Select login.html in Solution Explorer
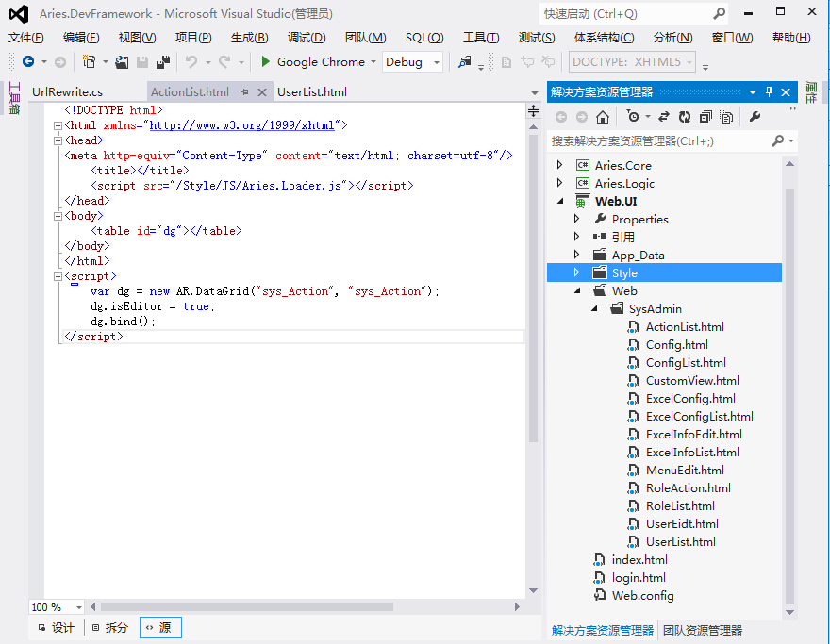830x644 pixels. point(639,577)
